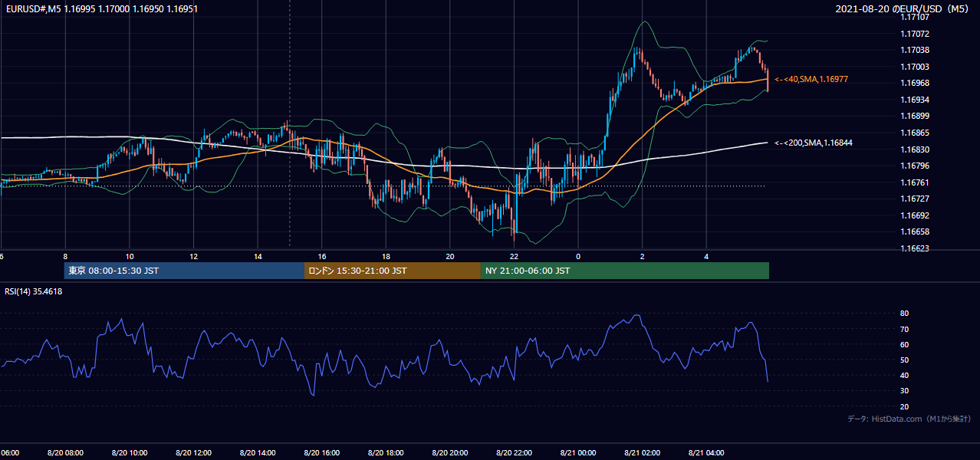Viewport: 980px width, 460px height.
Task: Click the 8/20 20:00 time label
Action: [449, 453]
